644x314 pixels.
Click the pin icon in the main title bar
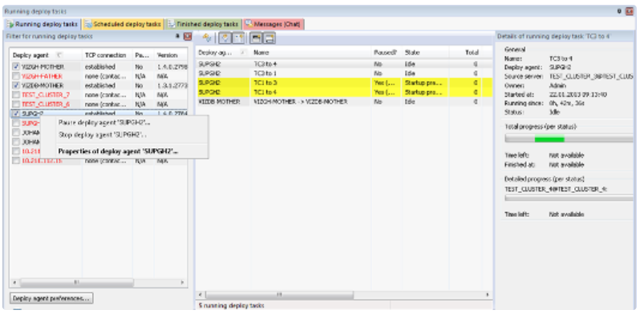[619, 11]
